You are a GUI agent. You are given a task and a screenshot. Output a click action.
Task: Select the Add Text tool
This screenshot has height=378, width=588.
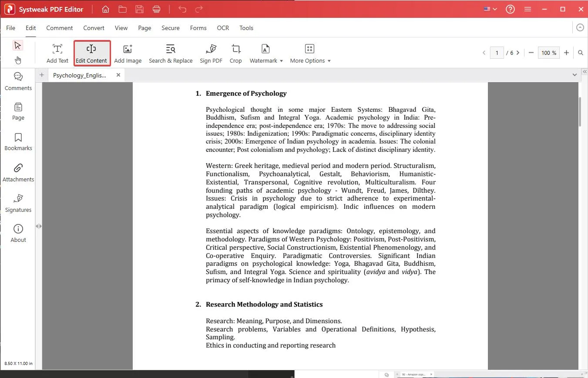[57, 54]
